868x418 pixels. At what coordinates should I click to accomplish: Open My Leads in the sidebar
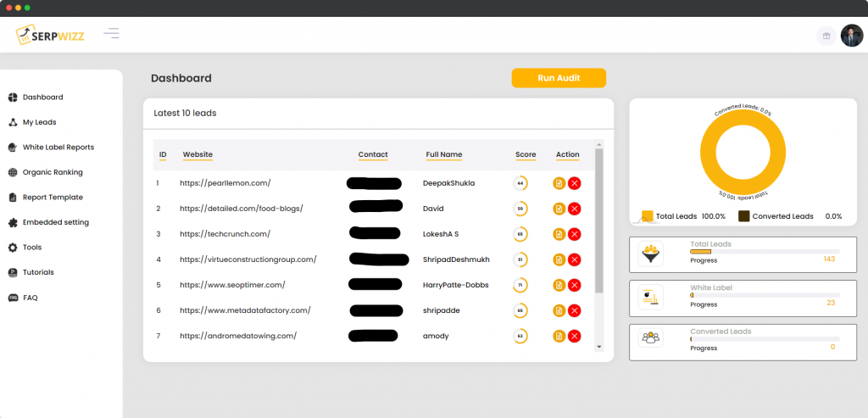click(39, 122)
